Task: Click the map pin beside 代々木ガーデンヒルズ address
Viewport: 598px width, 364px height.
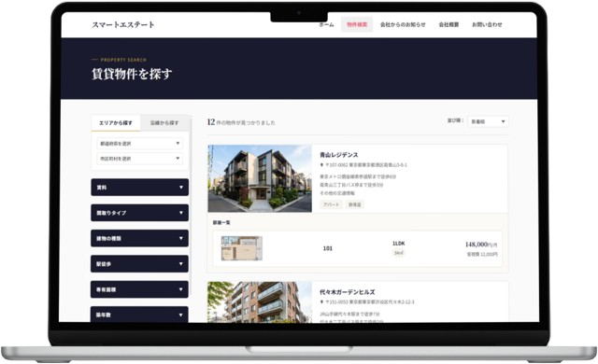Action: 321,302
